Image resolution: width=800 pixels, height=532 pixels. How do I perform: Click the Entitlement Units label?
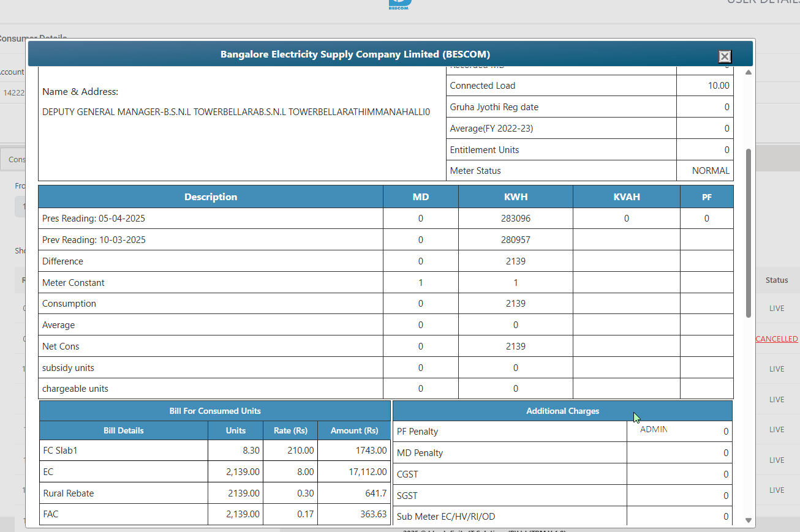point(485,150)
